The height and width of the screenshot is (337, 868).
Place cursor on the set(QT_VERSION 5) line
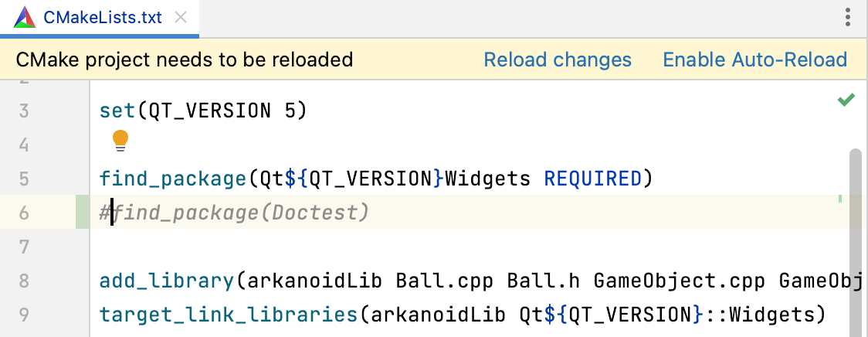(204, 111)
